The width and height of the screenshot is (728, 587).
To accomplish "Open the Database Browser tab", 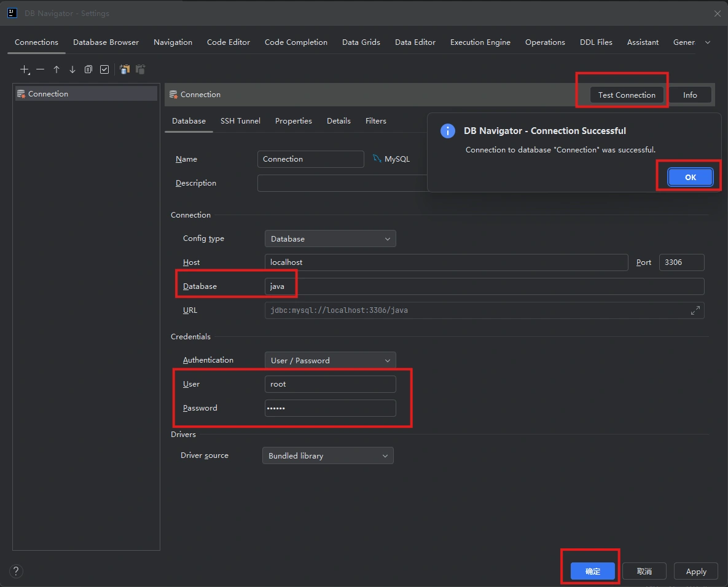I will point(106,42).
